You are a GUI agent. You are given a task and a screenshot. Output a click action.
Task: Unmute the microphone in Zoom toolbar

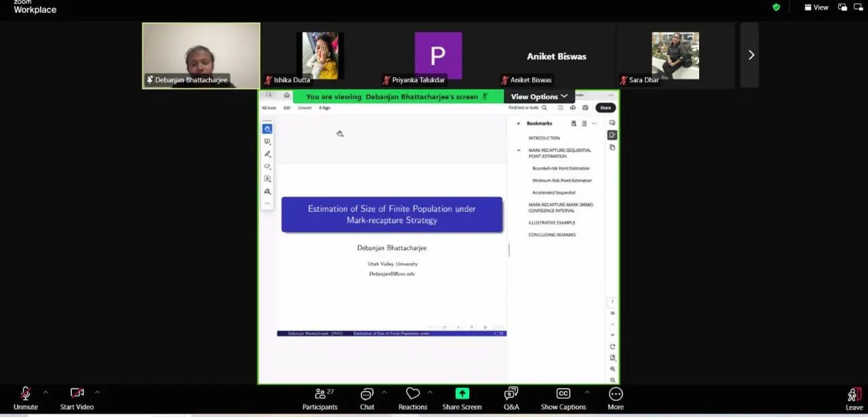(x=26, y=399)
